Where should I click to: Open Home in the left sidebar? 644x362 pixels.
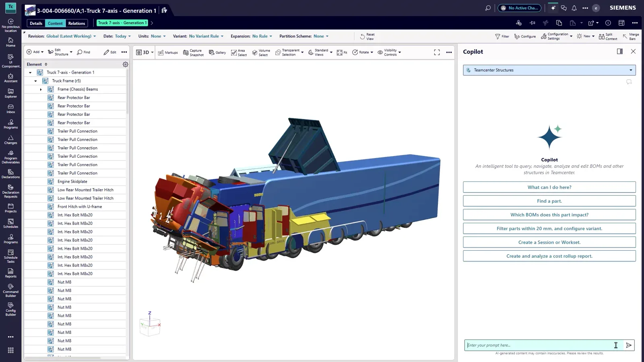tap(10, 42)
